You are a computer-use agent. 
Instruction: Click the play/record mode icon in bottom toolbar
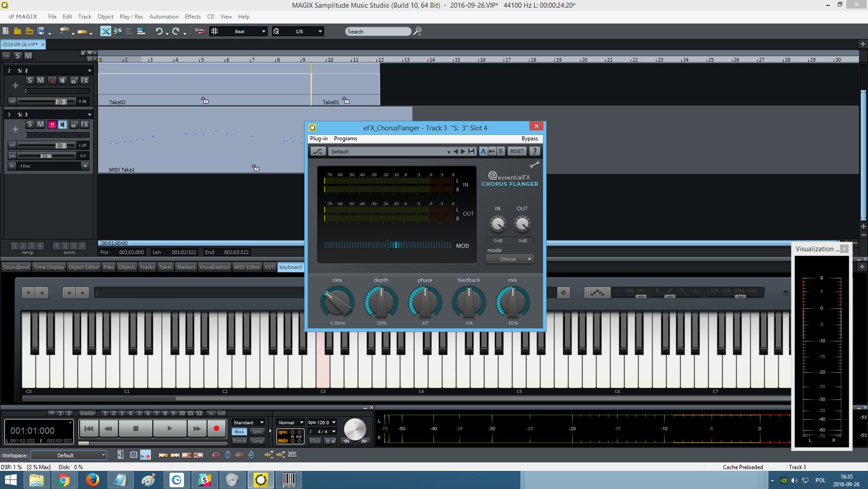point(145,455)
